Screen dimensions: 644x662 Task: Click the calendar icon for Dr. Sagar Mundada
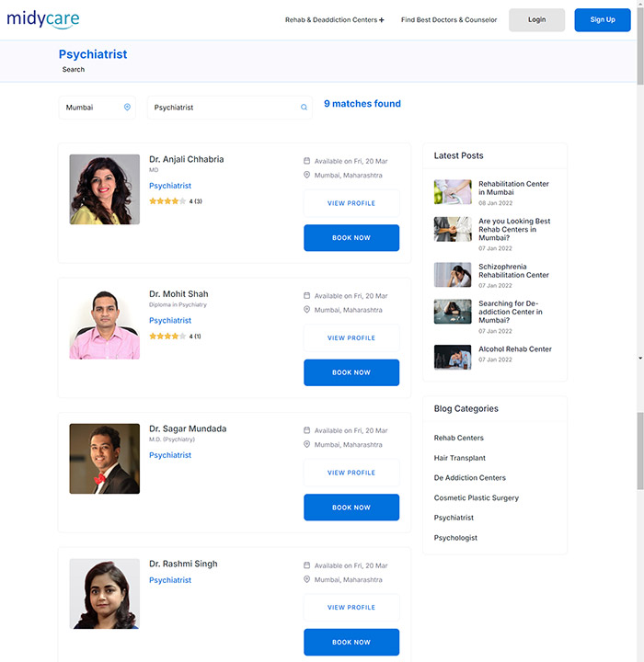click(307, 430)
